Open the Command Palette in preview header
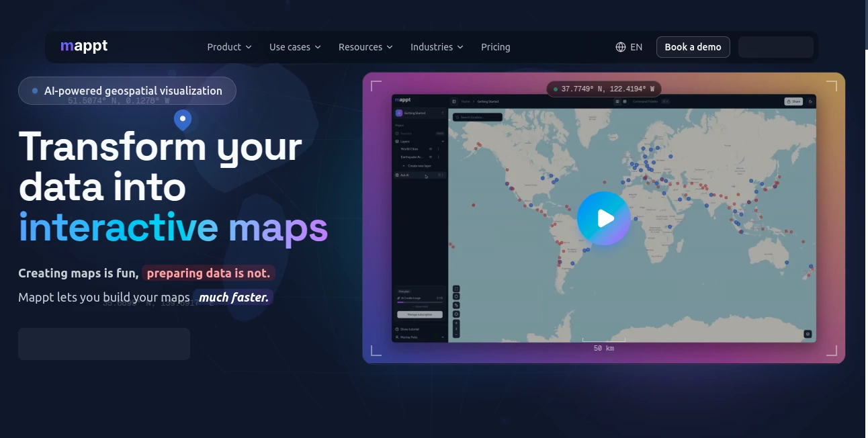This screenshot has height=438, width=868. pos(651,101)
